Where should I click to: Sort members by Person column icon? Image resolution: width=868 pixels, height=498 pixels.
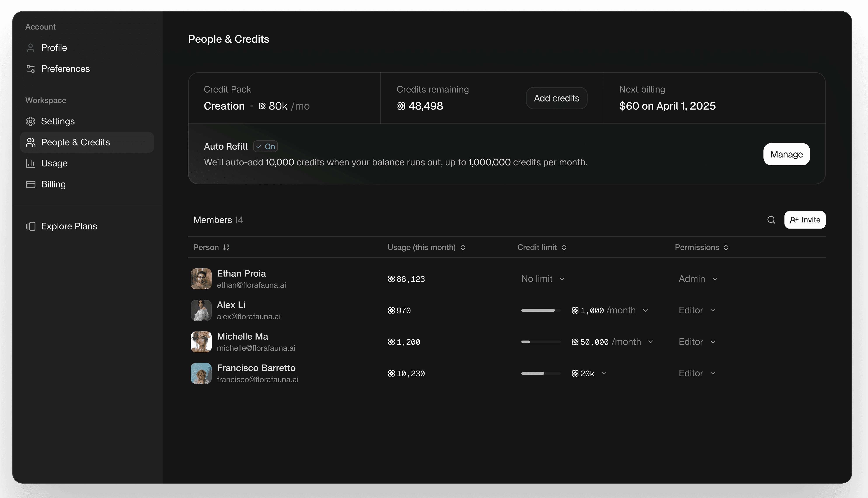[226, 247]
